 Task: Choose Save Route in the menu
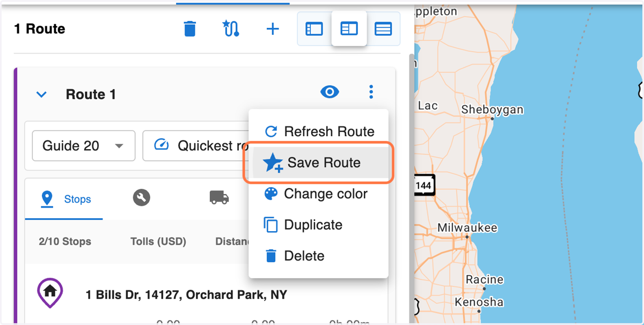[319, 162]
